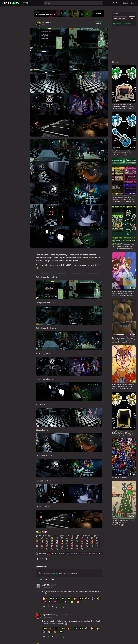
Task: Upvote Legofnafboy2000's comment showing 145
Action: tap(44, 636)
